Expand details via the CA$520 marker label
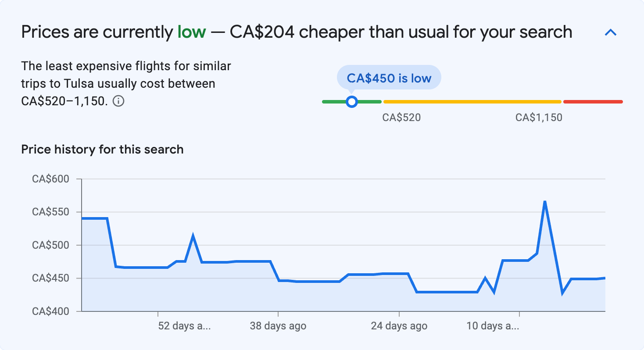Screen dimensions: 644x350 tap(401, 117)
